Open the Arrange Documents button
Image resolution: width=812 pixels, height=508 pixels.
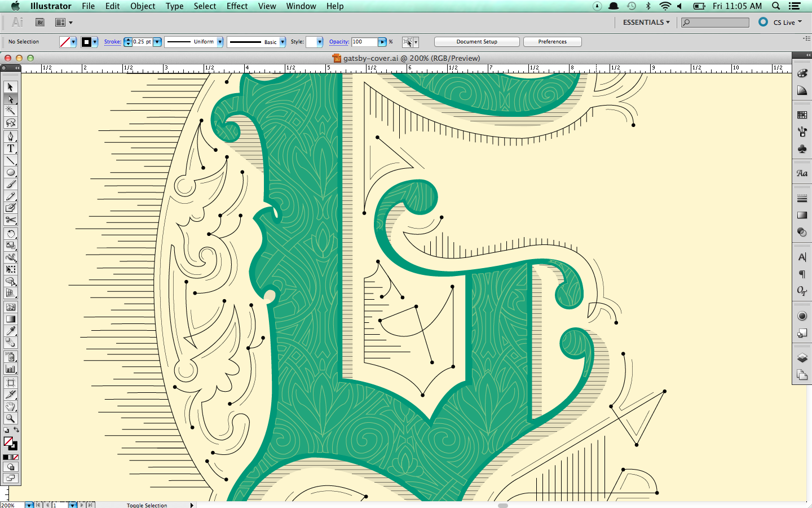point(63,23)
